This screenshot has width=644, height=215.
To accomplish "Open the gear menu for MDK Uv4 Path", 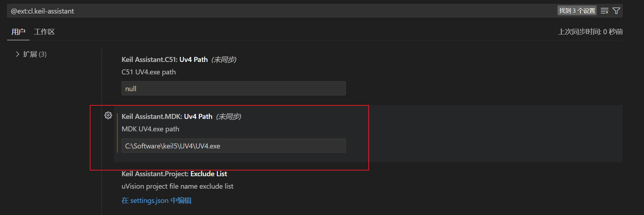I will click(x=108, y=115).
